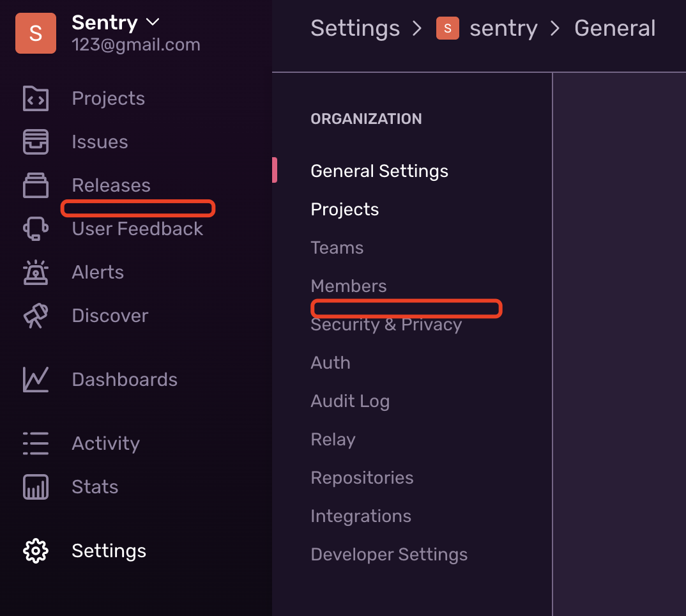Click the Sentry organization avatar
686x616 pixels.
click(x=36, y=33)
